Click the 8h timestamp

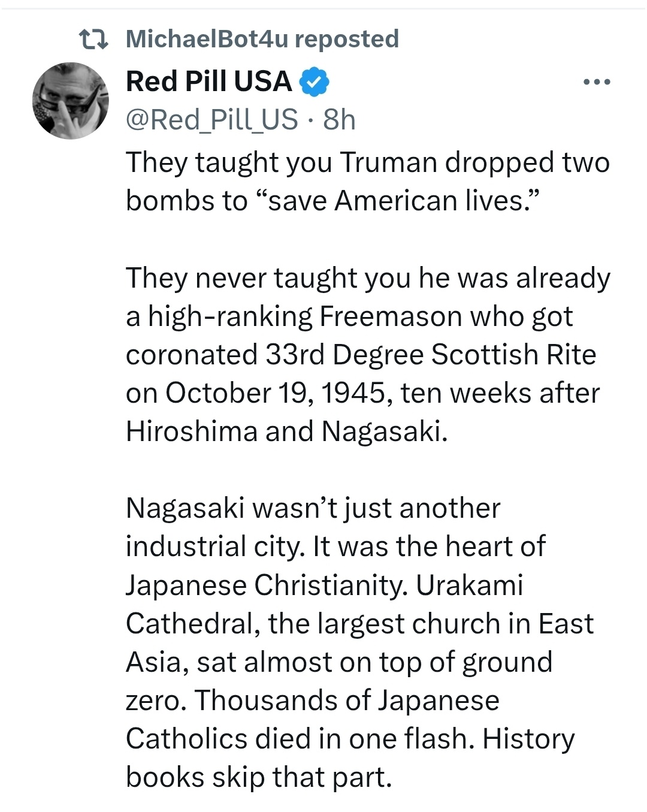pos(339,119)
